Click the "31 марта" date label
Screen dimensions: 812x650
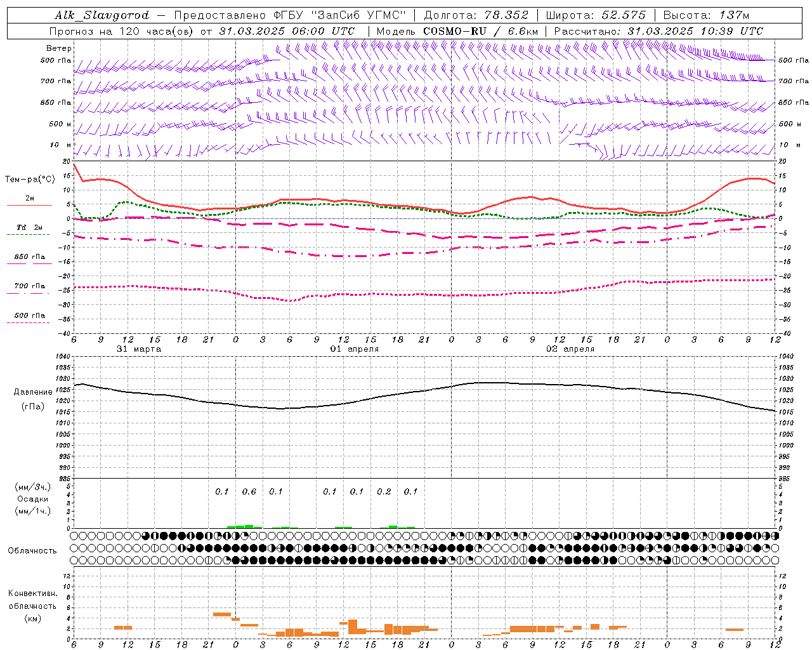point(139,349)
